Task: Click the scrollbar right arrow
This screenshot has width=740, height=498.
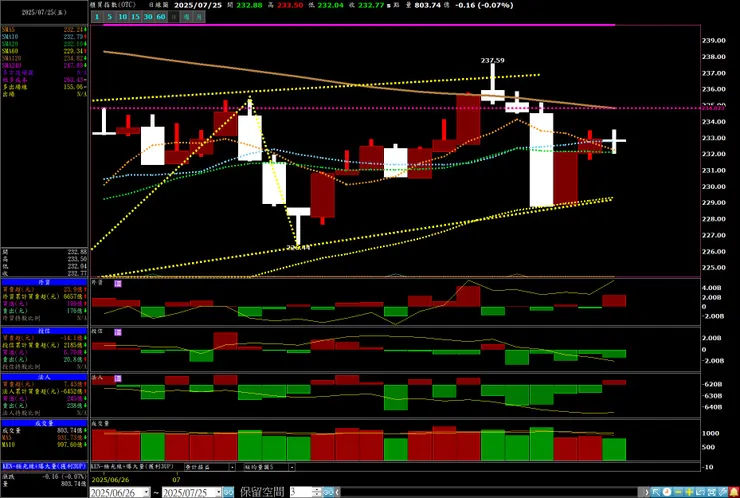Action: tap(647, 492)
